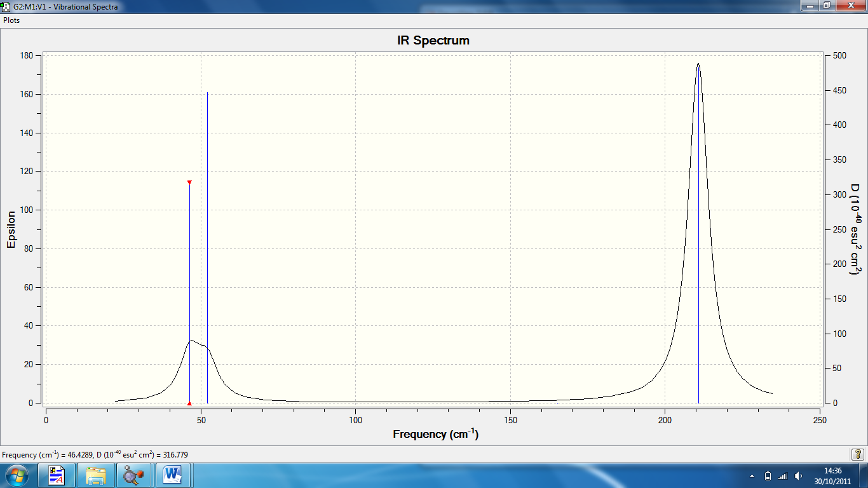
Task: Click the Frequency (cm-1) axis label
Action: tap(435, 435)
